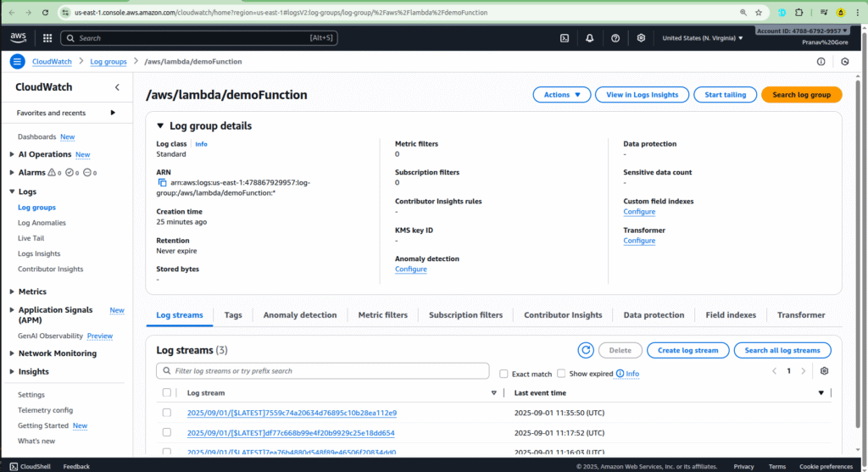The height and width of the screenshot is (472, 868).
Task: Expand the Alarms section
Action: 12,173
